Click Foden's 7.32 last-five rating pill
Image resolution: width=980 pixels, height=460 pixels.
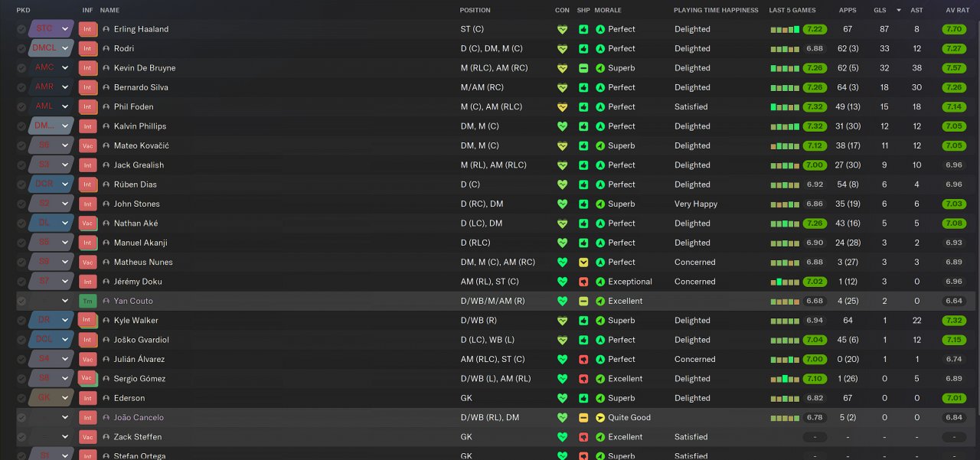[x=815, y=107]
